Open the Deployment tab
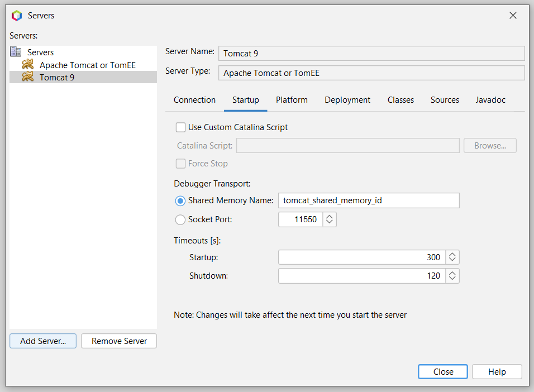Viewport: 534px width, 392px height. pyautogui.click(x=347, y=100)
